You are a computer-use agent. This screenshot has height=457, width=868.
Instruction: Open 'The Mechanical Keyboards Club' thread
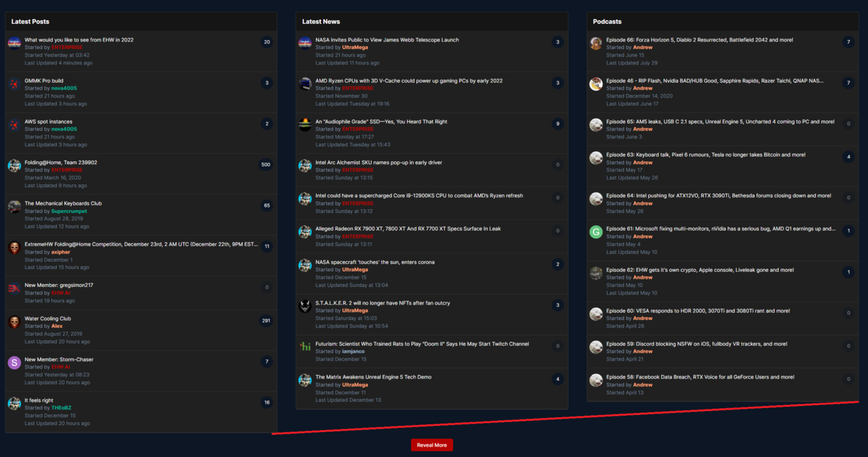(63, 203)
